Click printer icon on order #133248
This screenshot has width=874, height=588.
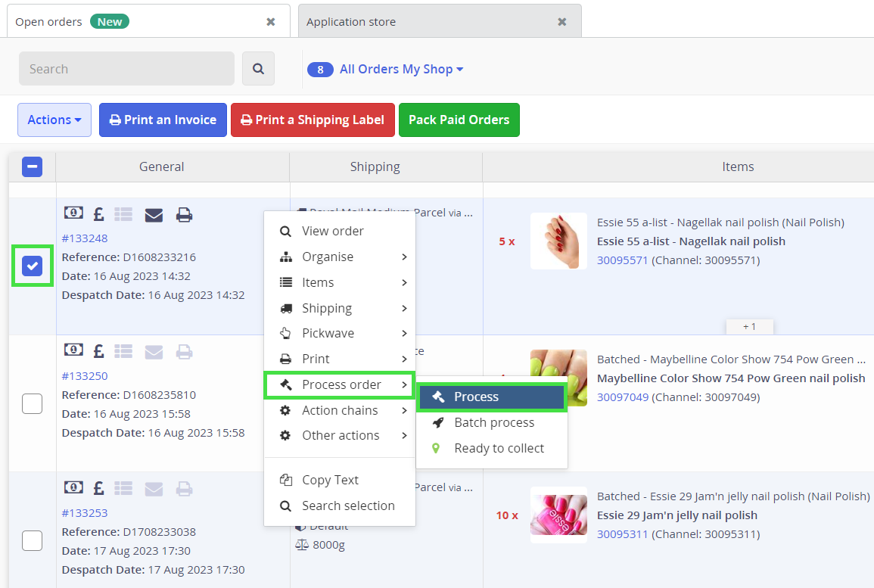(x=184, y=215)
